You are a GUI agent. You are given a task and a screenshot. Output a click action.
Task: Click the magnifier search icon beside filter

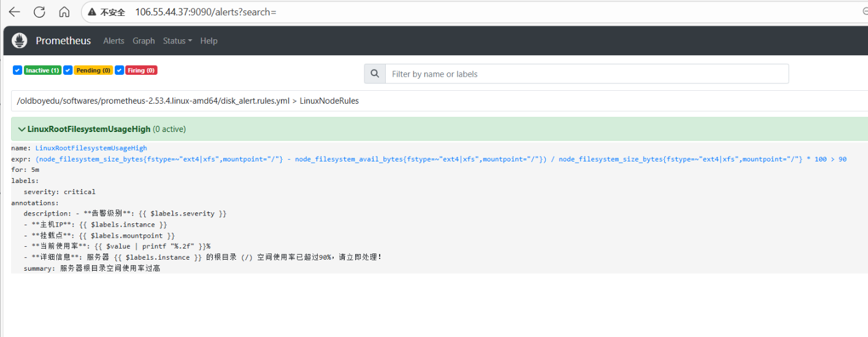pos(374,74)
